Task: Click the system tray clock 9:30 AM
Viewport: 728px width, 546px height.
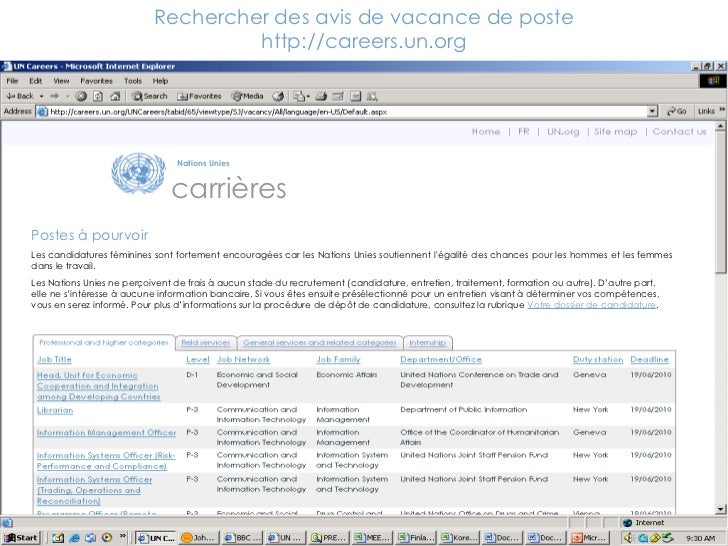Action: pos(700,538)
